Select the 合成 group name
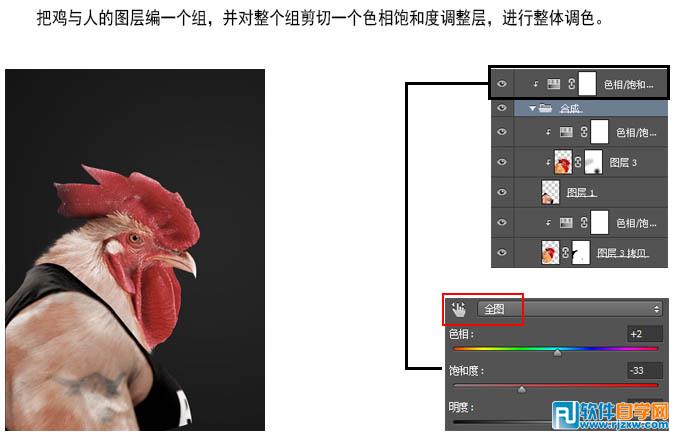Screen dimensions: 676x437 (x=571, y=108)
